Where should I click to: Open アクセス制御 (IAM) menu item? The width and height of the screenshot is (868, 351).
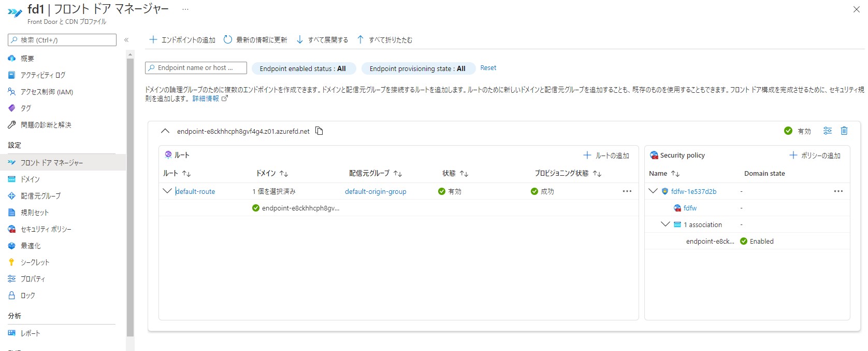click(47, 92)
